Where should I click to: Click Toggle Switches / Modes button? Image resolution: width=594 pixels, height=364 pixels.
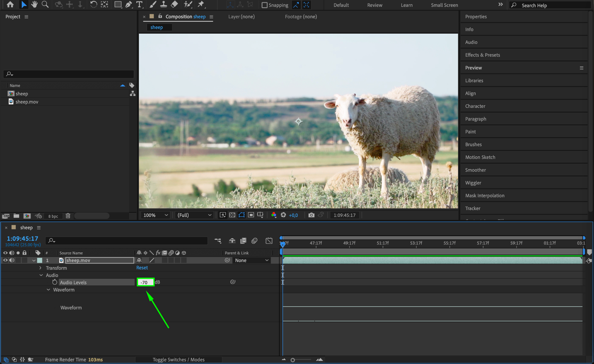click(x=178, y=360)
